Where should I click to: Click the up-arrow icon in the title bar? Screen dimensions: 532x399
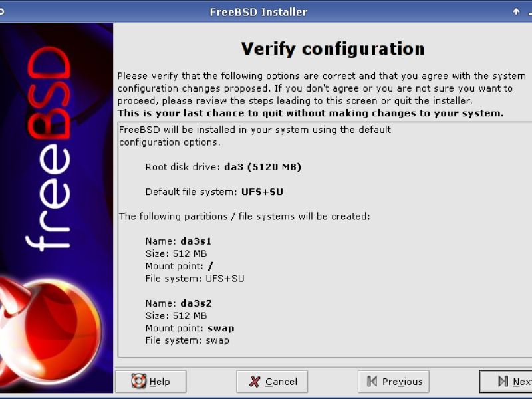click(x=516, y=11)
